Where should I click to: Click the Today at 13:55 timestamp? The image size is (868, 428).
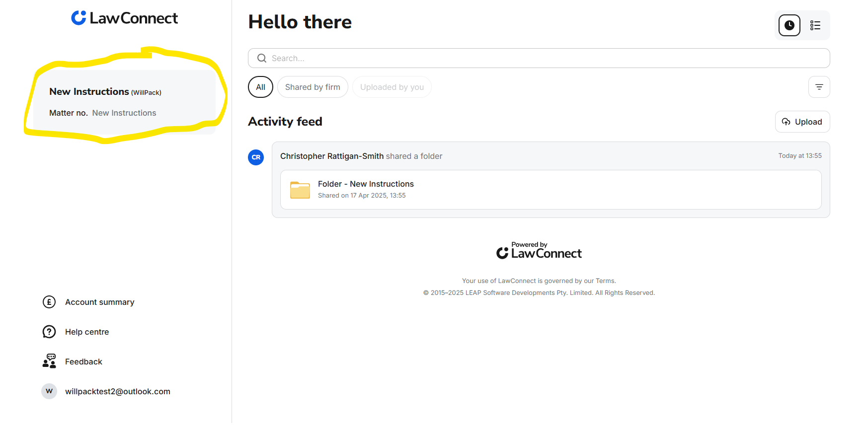point(800,156)
